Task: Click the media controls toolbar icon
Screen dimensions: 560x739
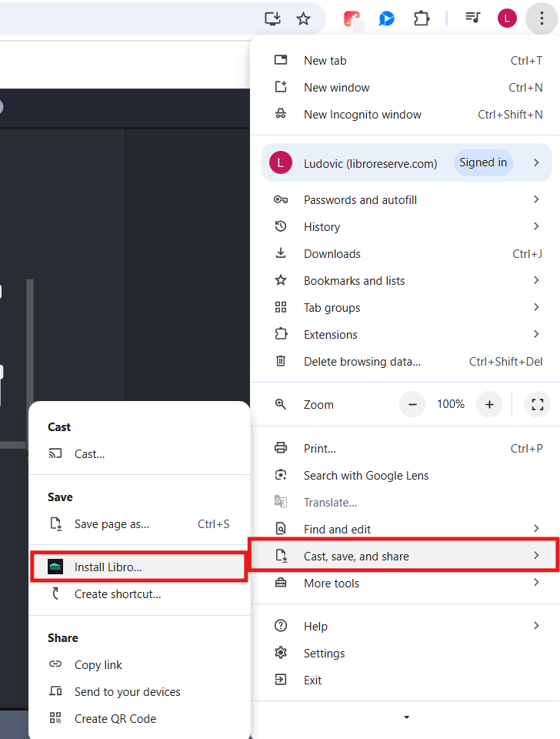Action: (473, 18)
